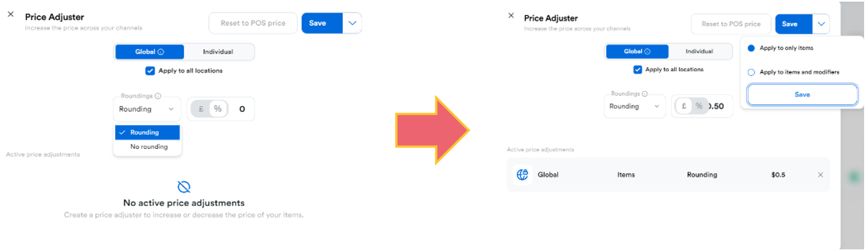The height and width of the screenshot is (251, 868).
Task: Select the % unit in the left panel toggle
Action: pyautogui.click(x=217, y=109)
